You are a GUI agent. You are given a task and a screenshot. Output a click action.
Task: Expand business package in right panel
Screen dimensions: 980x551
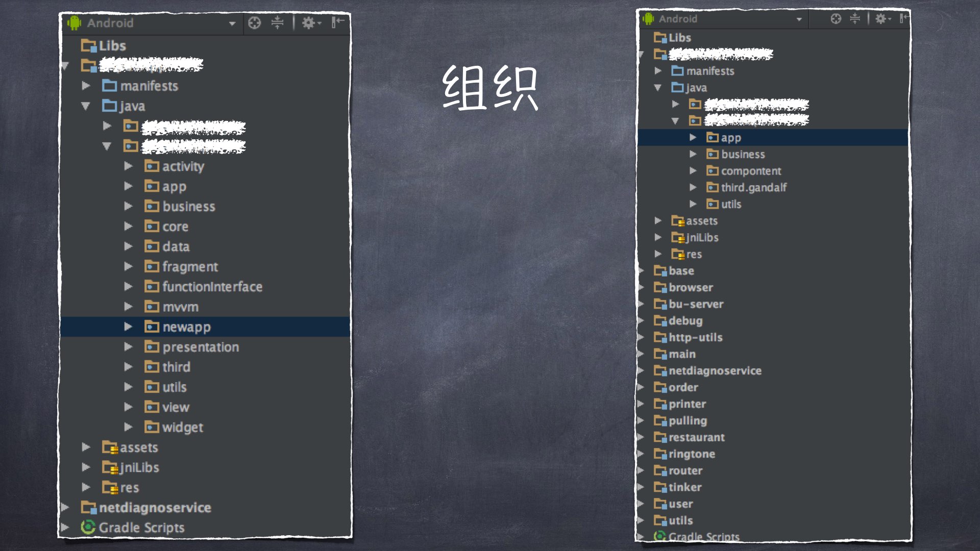[693, 154]
